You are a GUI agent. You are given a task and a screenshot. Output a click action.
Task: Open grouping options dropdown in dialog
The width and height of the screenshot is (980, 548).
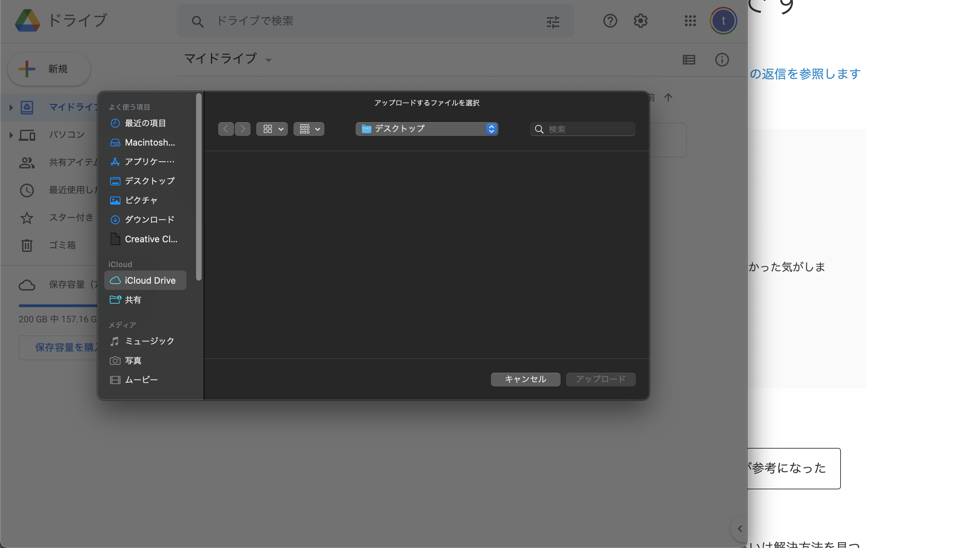[309, 129]
